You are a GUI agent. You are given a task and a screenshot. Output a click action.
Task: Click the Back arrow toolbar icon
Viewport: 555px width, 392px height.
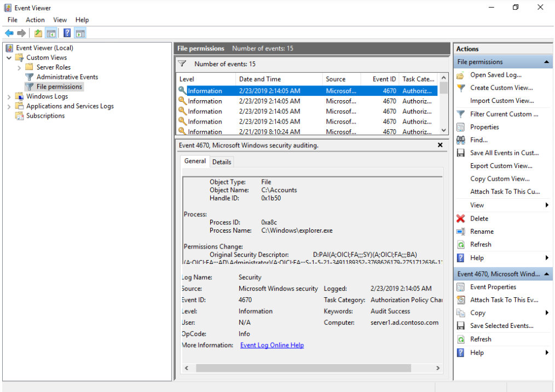(9, 33)
